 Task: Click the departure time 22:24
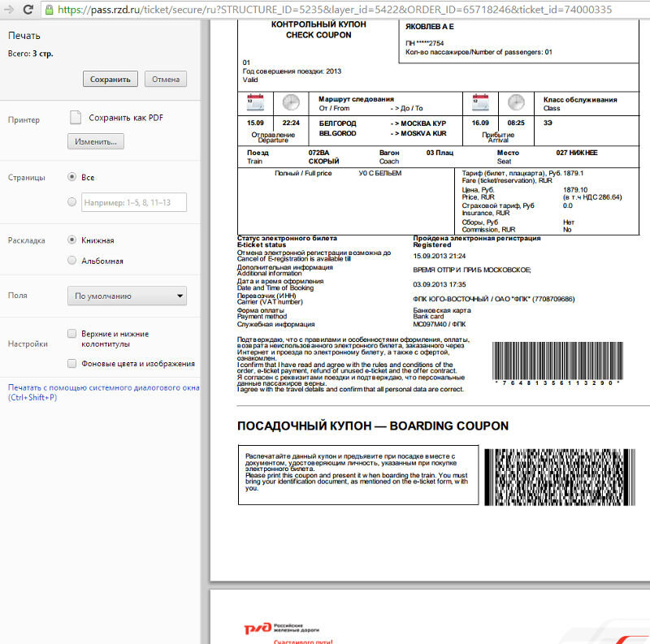pyautogui.click(x=291, y=123)
